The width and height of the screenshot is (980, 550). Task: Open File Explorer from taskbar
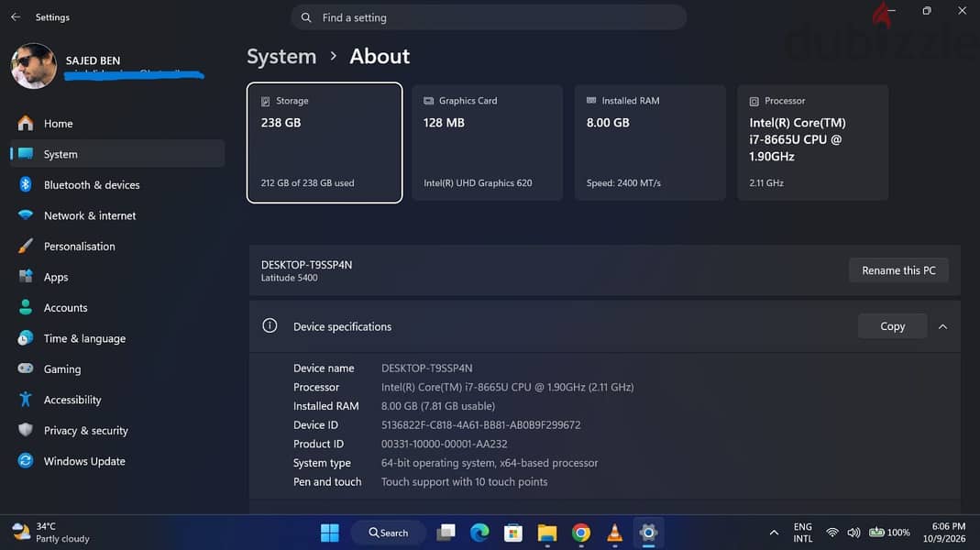547,533
